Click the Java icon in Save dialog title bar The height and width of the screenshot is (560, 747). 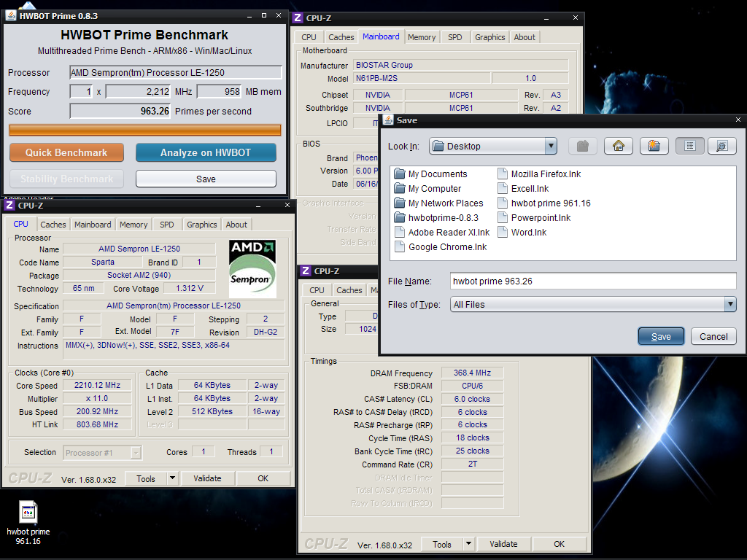pyautogui.click(x=388, y=120)
